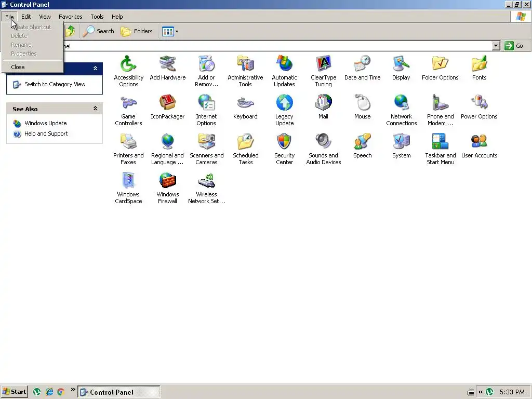Click the Mouse applet icon
Image resolution: width=532 pixels, height=399 pixels.
coord(362,103)
